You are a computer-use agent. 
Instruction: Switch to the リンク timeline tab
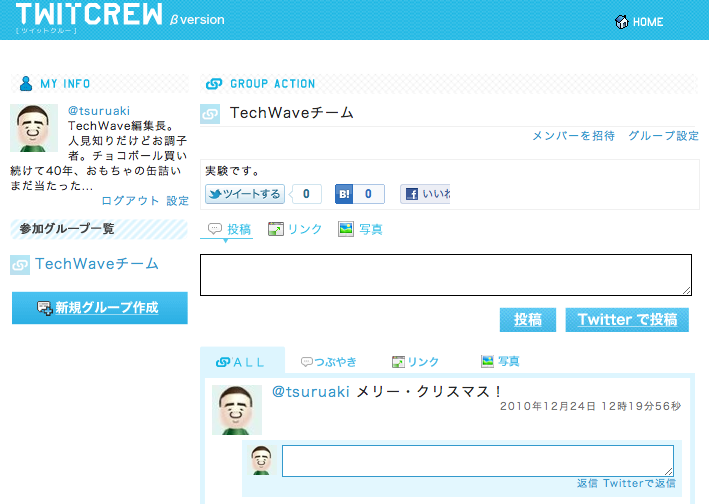[416, 362]
